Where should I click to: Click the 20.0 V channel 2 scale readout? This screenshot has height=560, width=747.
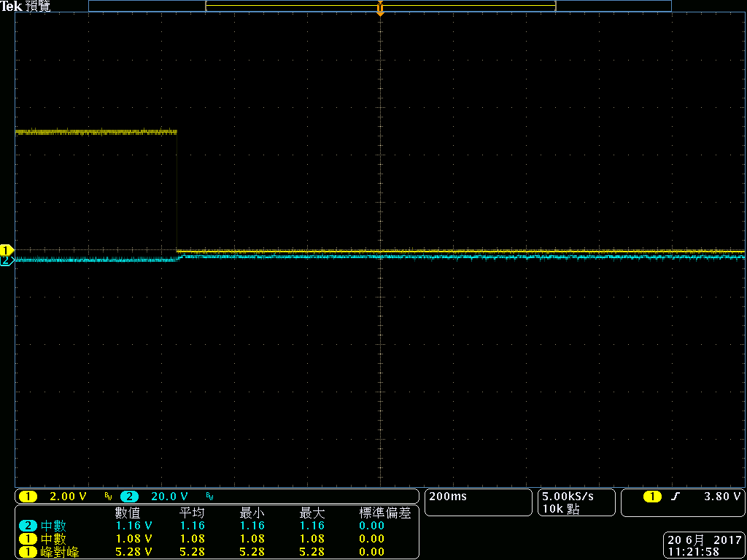[x=169, y=497]
